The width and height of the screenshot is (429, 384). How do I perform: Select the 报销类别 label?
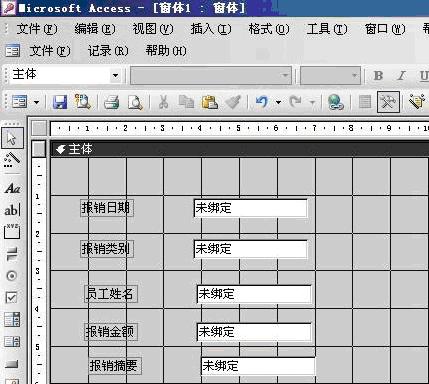[x=107, y=249]
